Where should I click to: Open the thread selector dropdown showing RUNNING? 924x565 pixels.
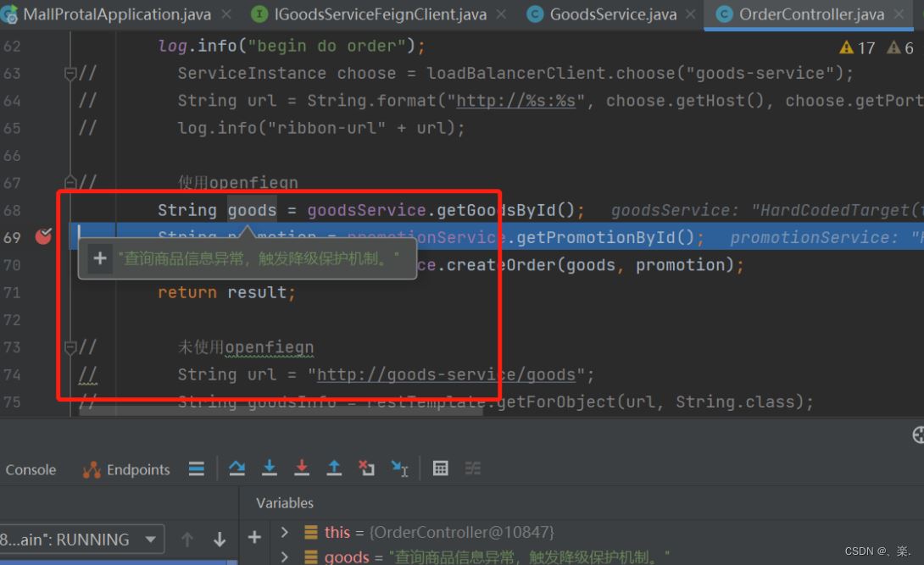tap(152, 539)
